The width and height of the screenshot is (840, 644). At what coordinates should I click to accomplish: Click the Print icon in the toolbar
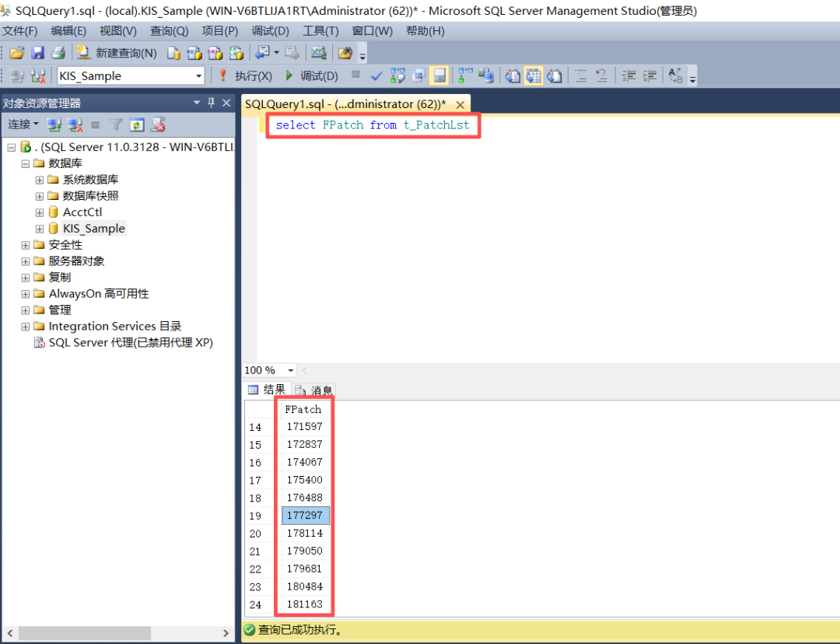pos(58,53)
